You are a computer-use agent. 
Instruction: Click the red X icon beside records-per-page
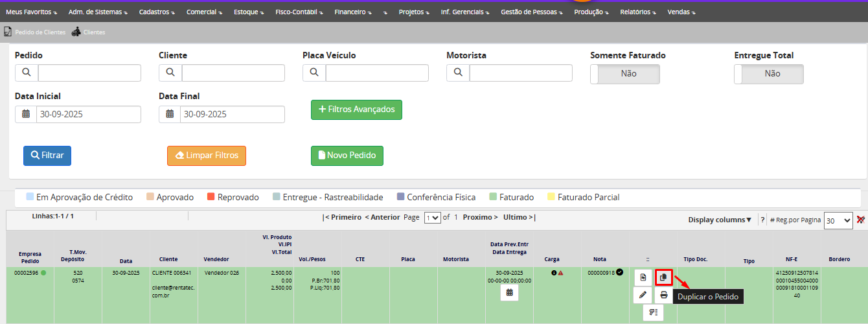tap(860, 220)
